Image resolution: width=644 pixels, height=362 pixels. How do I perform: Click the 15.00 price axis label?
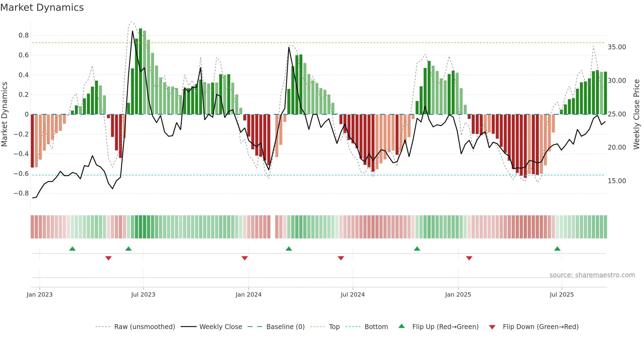tap(617, 181)
